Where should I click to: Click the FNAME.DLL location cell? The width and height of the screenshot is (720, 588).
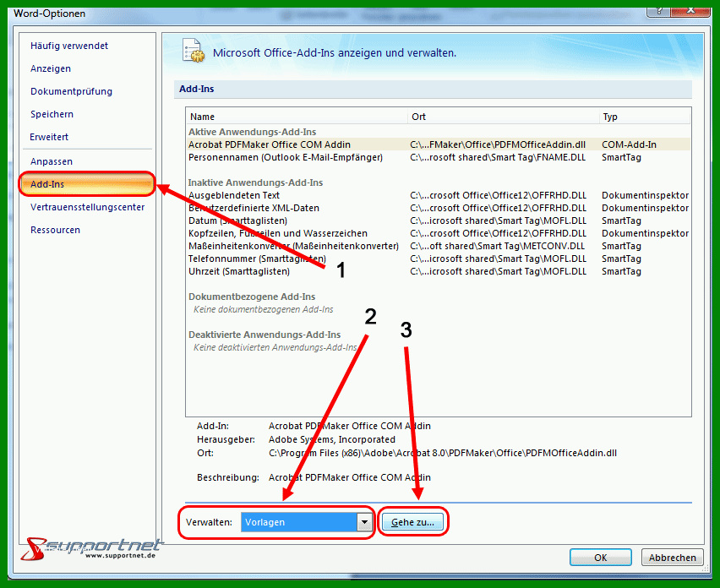pyautogui.click(x=498, y=157)
